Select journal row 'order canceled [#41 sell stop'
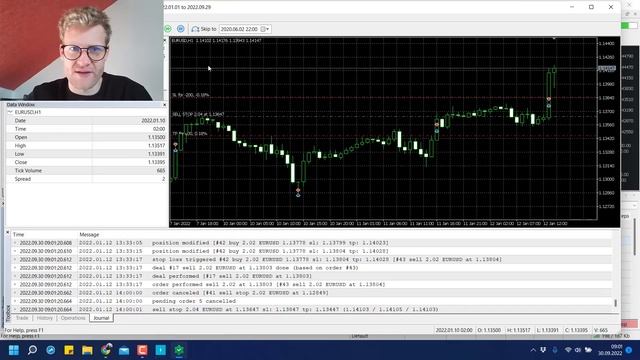 pyautogui.click(x=312, y=293)
